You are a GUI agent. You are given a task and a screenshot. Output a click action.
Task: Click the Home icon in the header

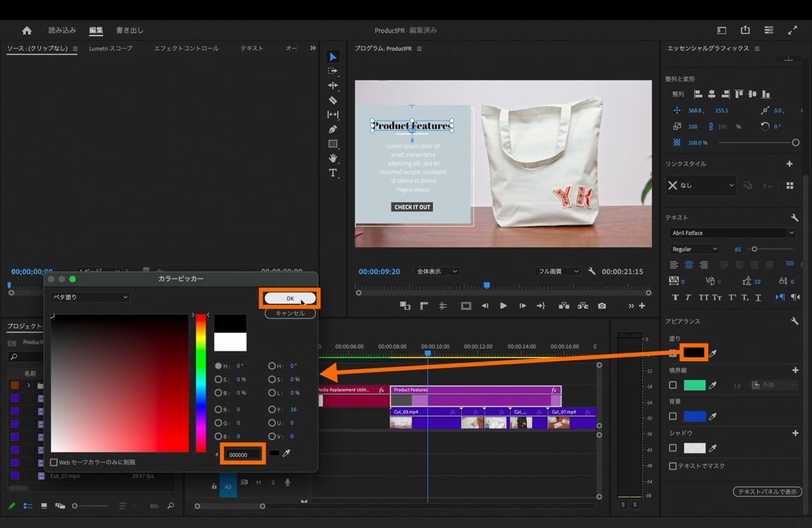coord(27,30)
